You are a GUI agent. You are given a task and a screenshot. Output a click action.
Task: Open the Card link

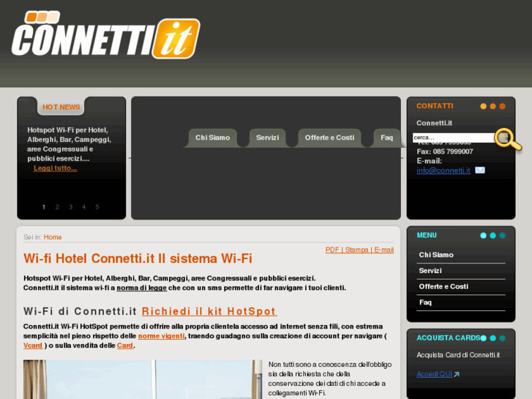[125, 346]
